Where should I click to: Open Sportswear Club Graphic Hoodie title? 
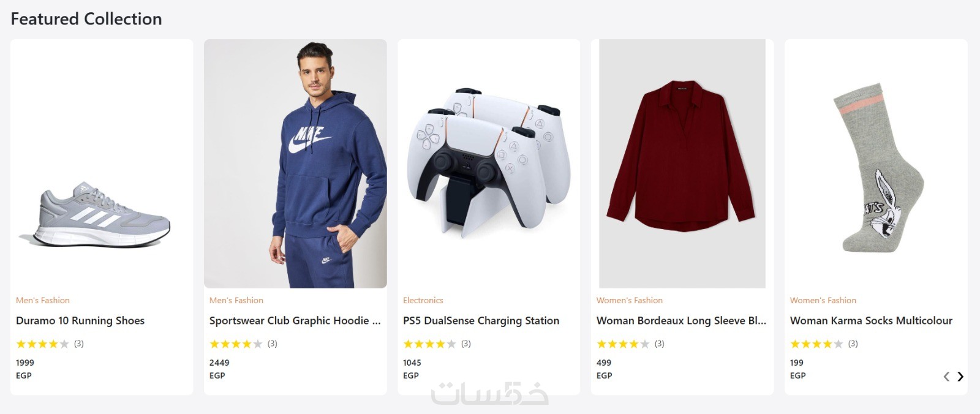295,321
